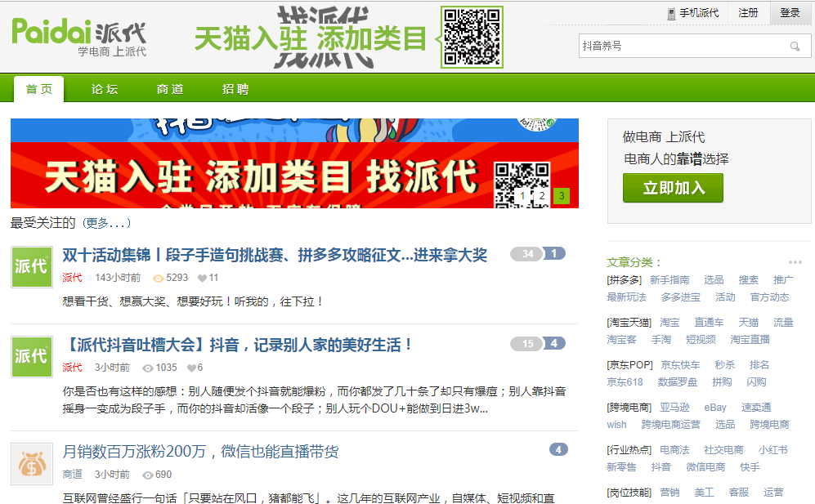Viewport: 815px width, 504px height.
Task: Open the 直通车 category link
Action: tap(709, 323)
